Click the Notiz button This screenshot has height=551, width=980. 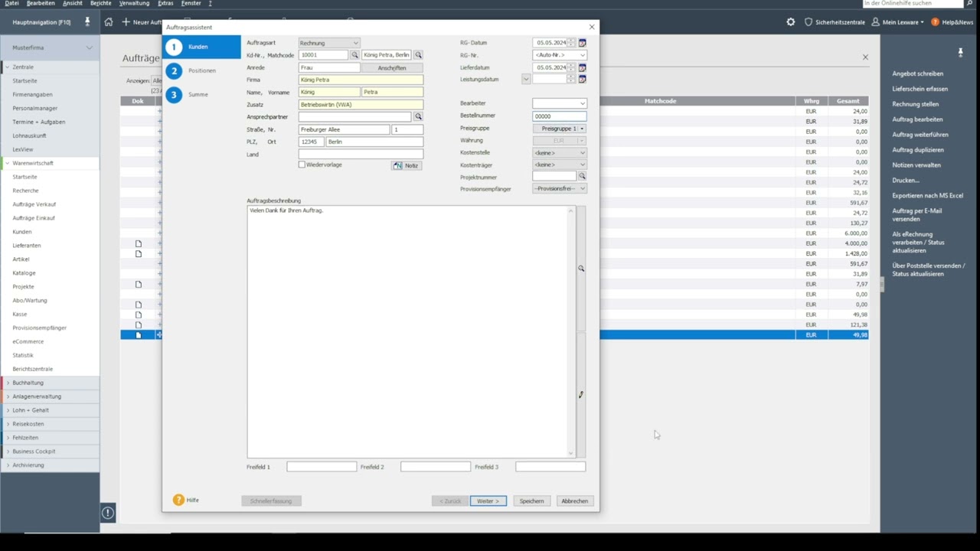click(x=406, y=165)
